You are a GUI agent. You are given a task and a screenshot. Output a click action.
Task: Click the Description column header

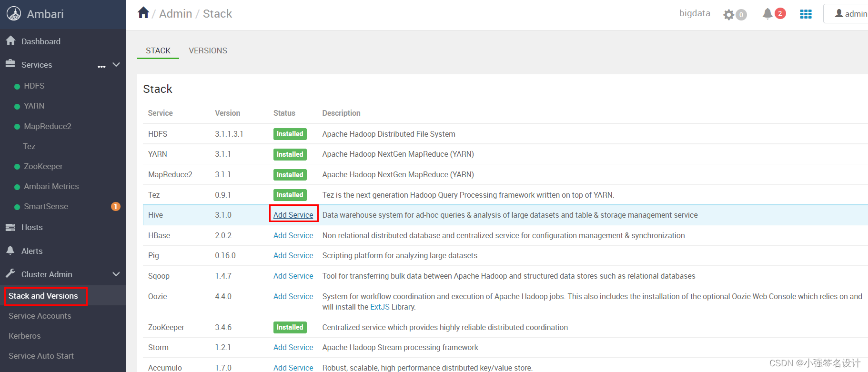(x=342, y=113)
